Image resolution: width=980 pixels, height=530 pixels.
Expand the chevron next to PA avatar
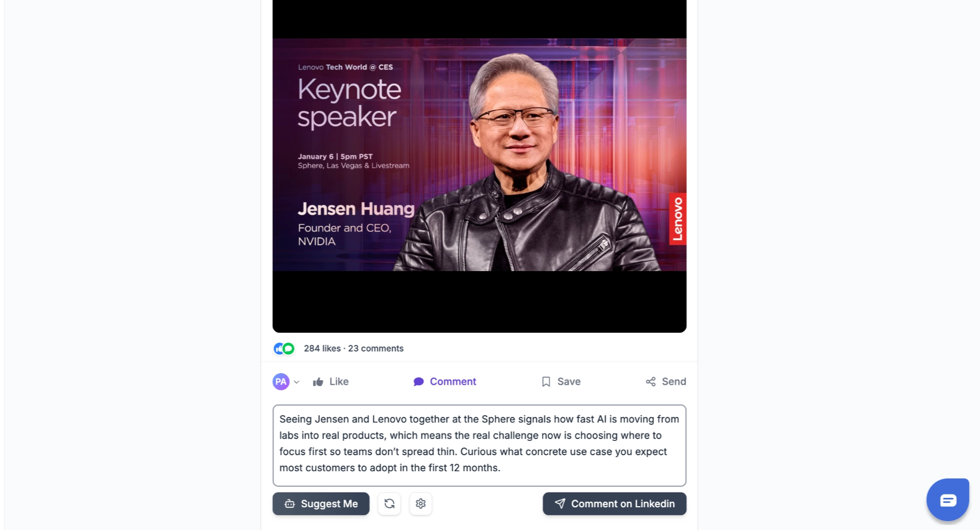(297, 382)
